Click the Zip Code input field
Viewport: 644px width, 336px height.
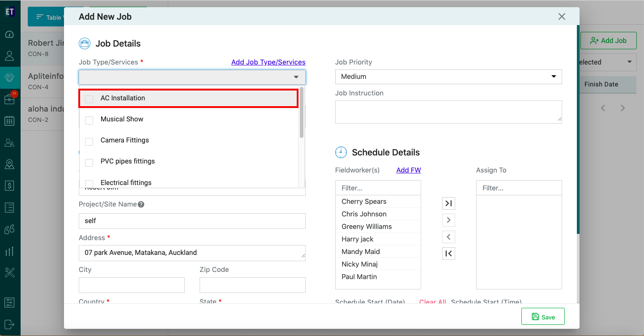(252, 285)
